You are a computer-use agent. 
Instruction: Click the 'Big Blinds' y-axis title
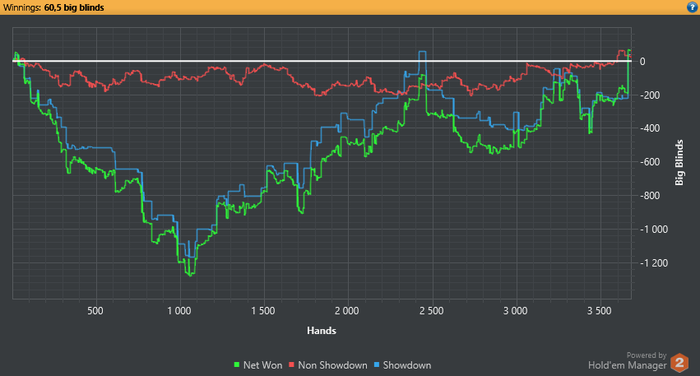[x=679, y=163]
